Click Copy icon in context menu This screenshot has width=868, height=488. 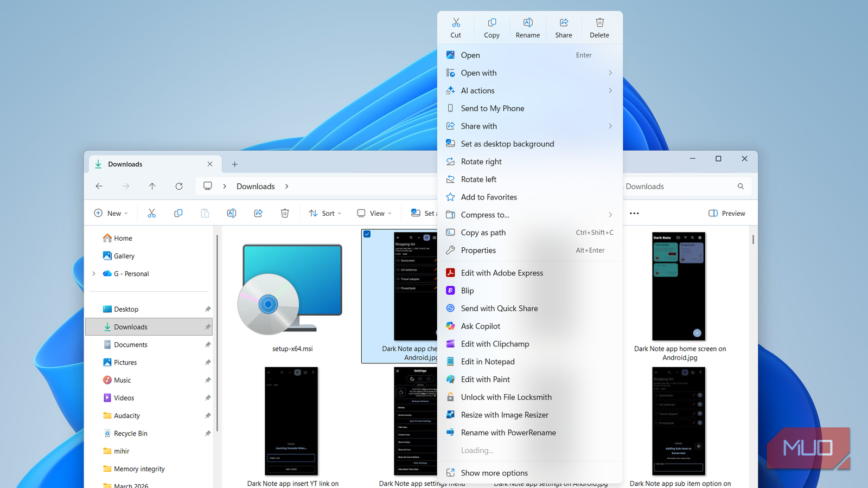(492, 28)
